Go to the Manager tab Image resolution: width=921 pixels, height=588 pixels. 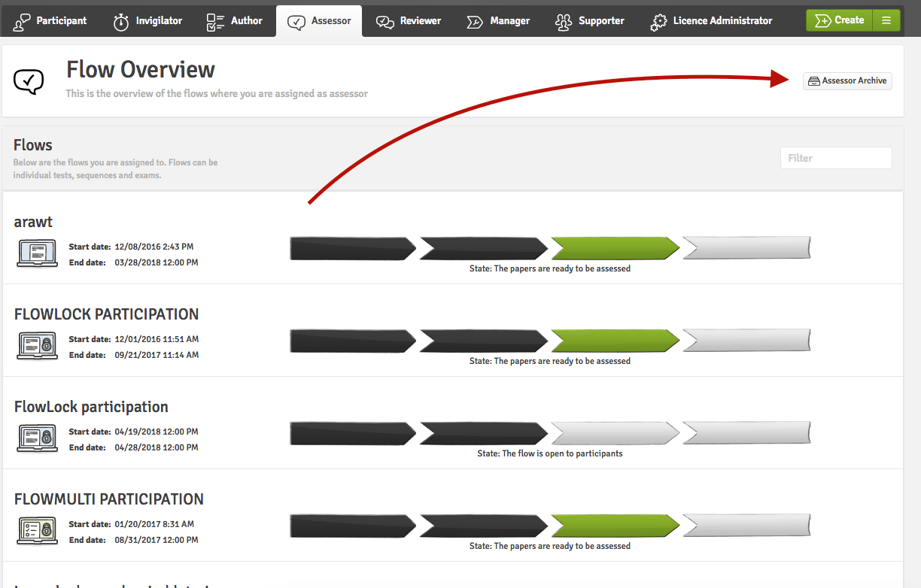[498, 21]
